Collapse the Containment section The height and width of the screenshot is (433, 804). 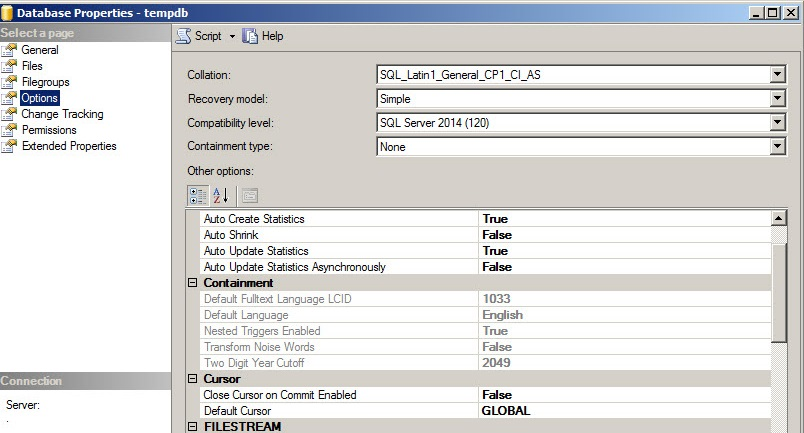point(193,283)
